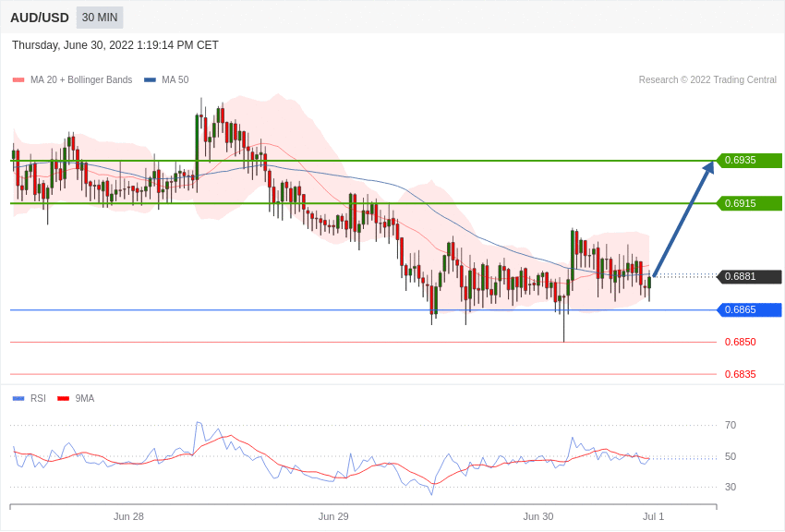Click the Jun 30 date axis label
Screen dimensions: 785x532
(x=538, y=516)
